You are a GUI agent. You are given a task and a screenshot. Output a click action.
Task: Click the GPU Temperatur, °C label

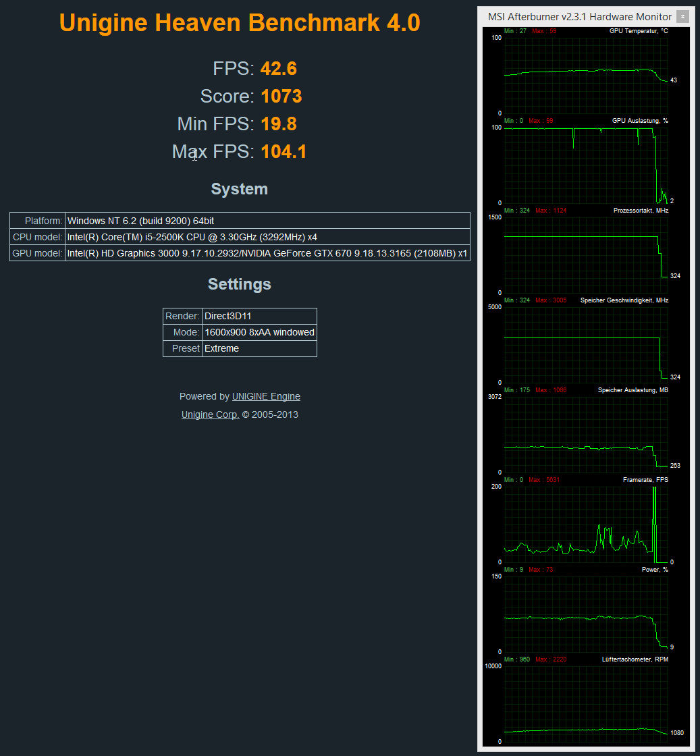(639, 31)
